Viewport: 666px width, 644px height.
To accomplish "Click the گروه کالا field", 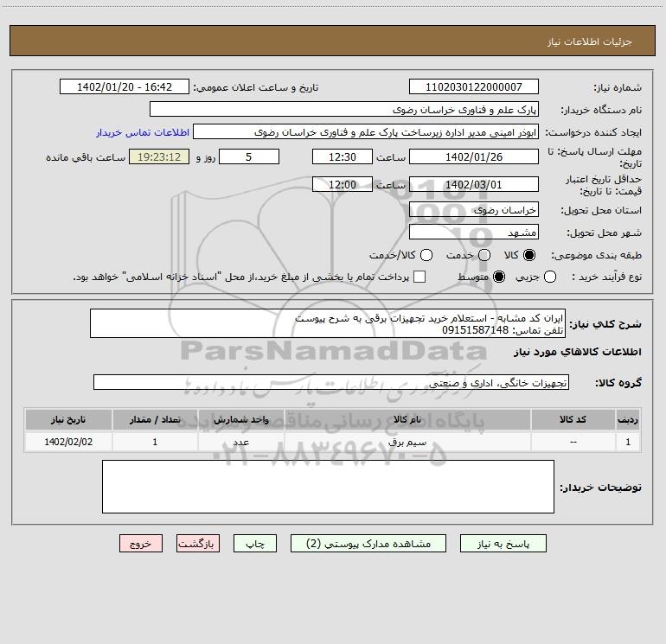I will click(x=331, y=382).
